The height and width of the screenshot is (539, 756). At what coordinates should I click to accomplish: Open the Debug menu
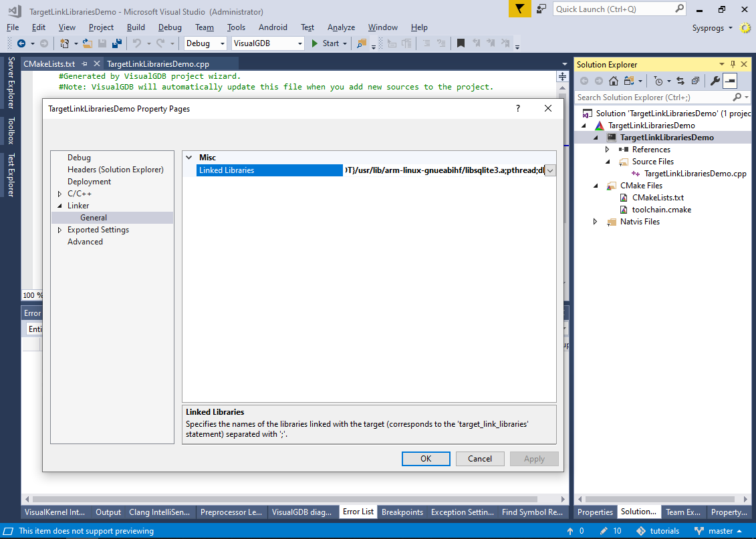click(x=170, y=27)
